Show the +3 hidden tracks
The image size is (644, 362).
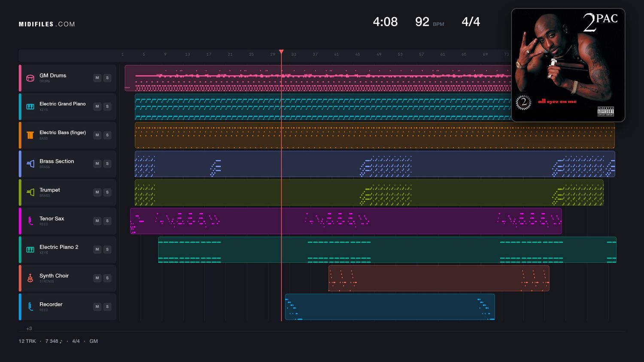coord(29,329)
